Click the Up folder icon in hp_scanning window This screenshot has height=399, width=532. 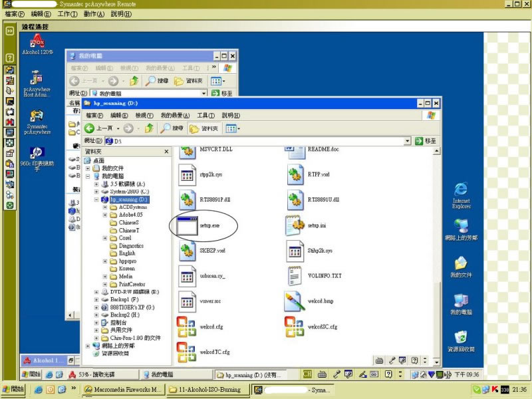click(149, 128)
